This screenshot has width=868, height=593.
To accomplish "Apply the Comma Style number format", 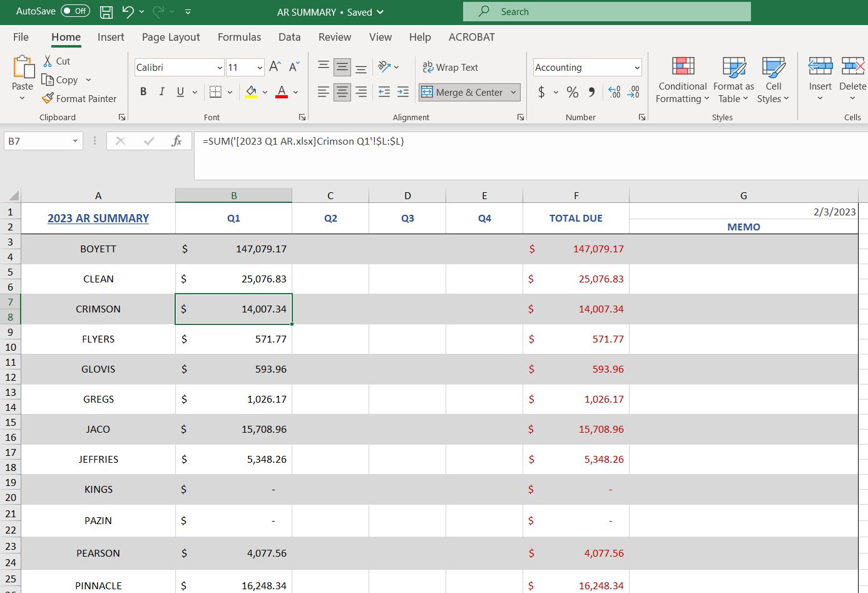I will coord(590,92).
